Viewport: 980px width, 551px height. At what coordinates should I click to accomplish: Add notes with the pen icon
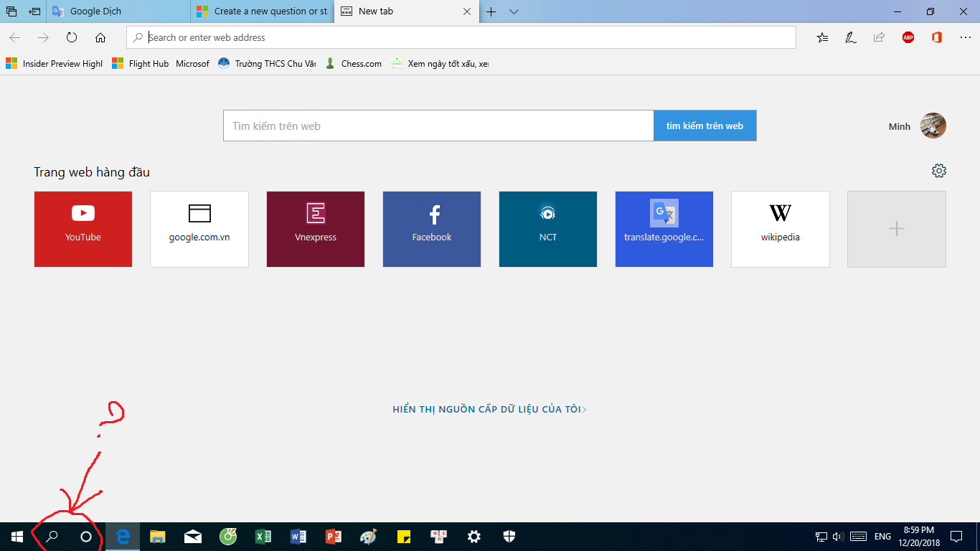click(850, 37)
